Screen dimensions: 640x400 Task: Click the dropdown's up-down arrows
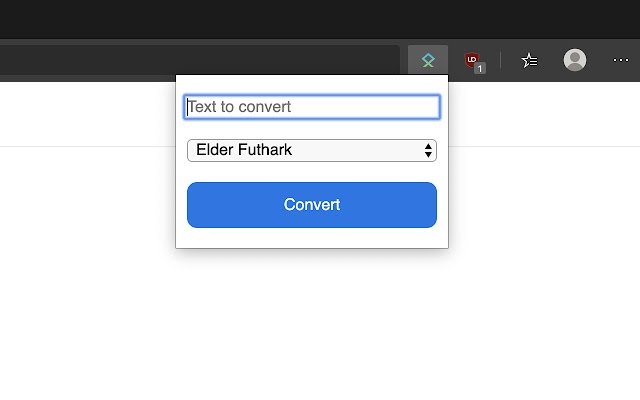pos(428,151)
